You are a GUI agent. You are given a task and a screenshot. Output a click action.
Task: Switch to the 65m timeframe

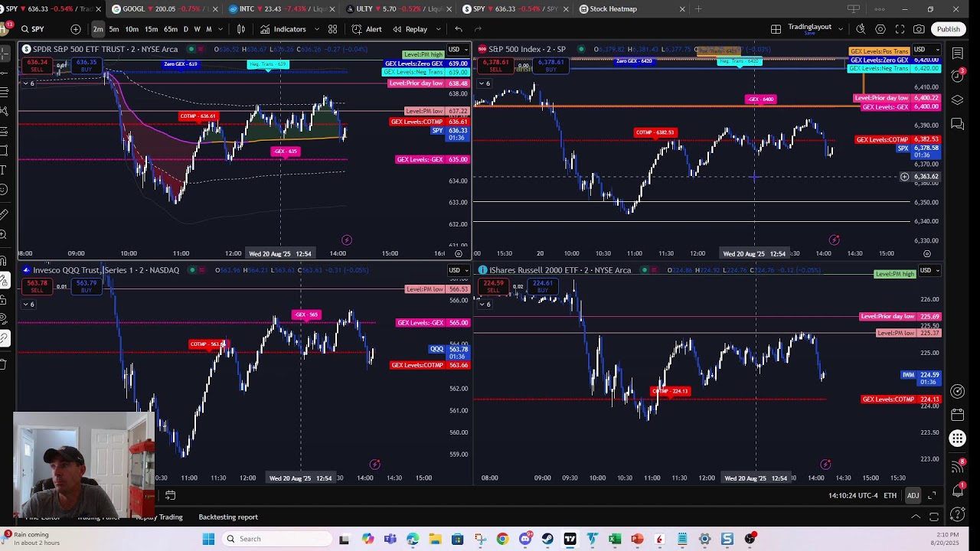click(171, 29)
